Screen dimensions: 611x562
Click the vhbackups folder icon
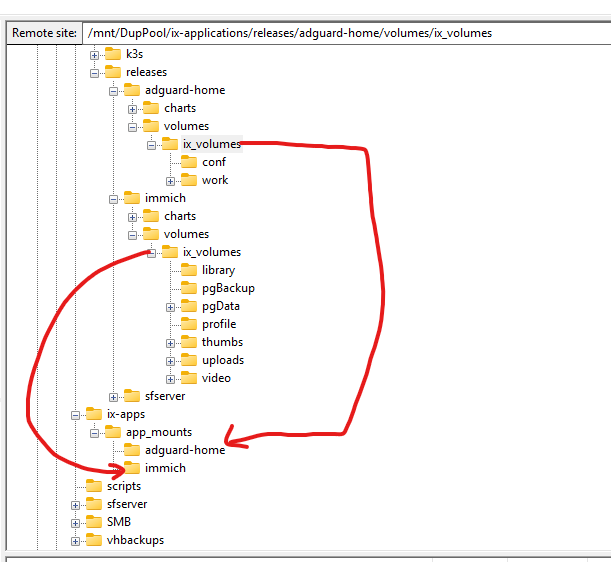point(94,540)
